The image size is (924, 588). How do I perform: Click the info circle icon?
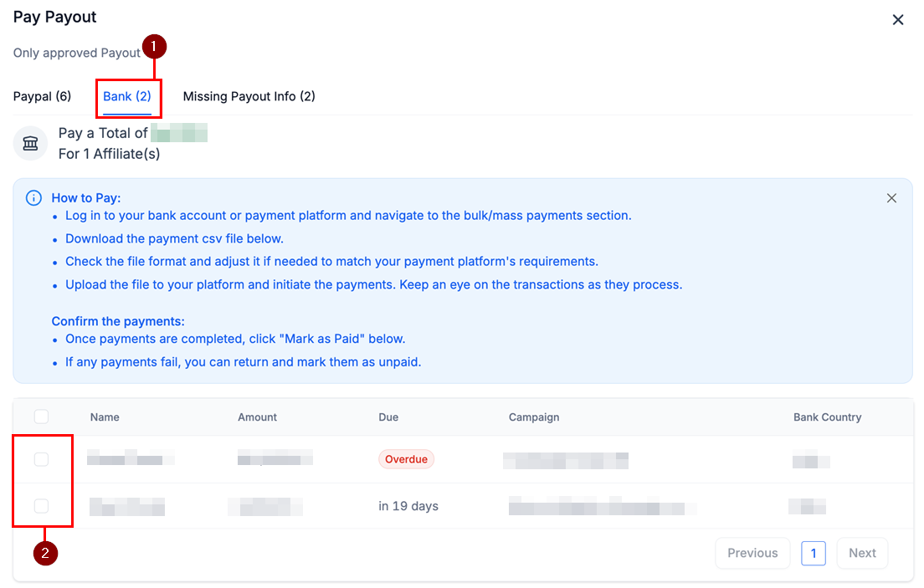click(x=33, y=198)
